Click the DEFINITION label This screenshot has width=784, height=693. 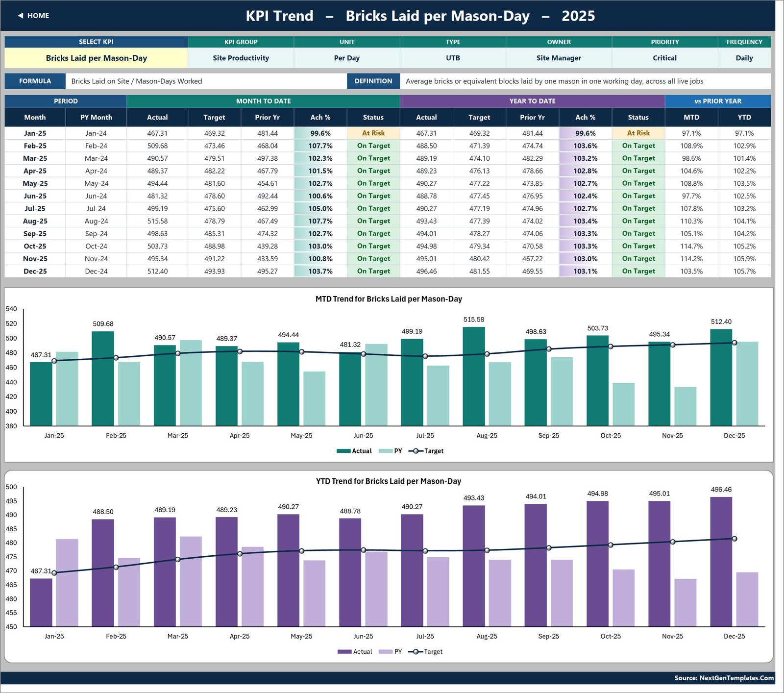pyautogui.click(x=373, y=81)
